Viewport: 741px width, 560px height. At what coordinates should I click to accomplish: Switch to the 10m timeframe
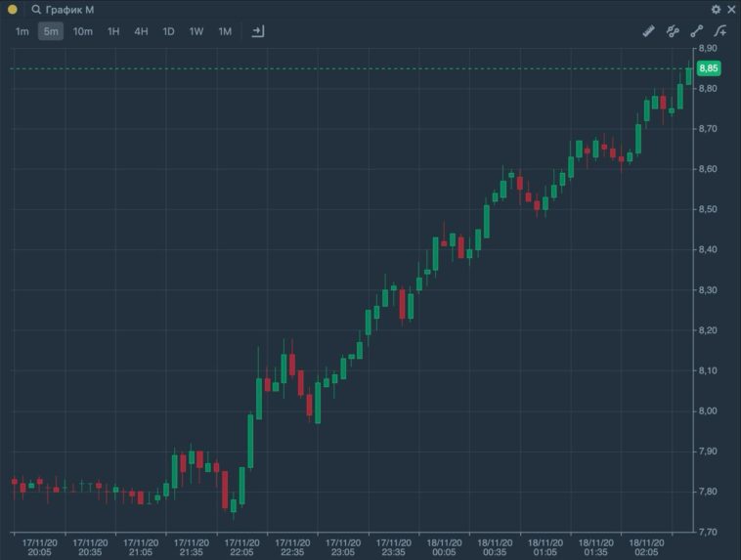83,31
